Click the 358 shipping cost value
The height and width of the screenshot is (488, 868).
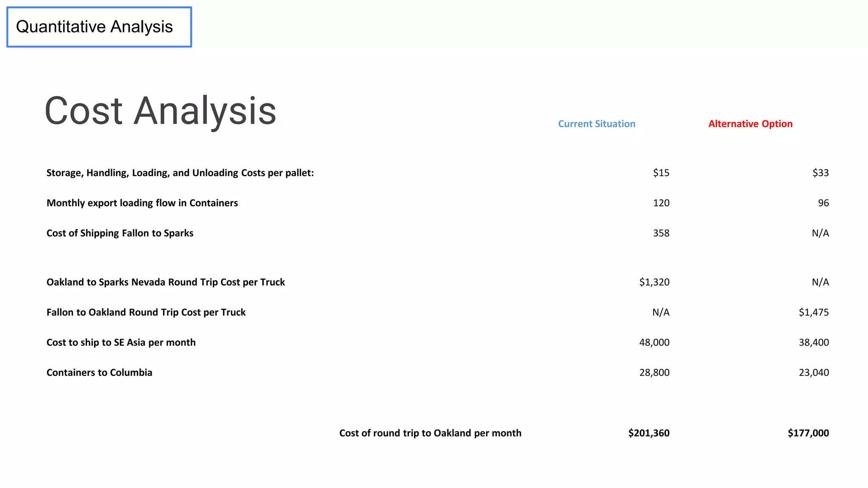click(661, 233)
